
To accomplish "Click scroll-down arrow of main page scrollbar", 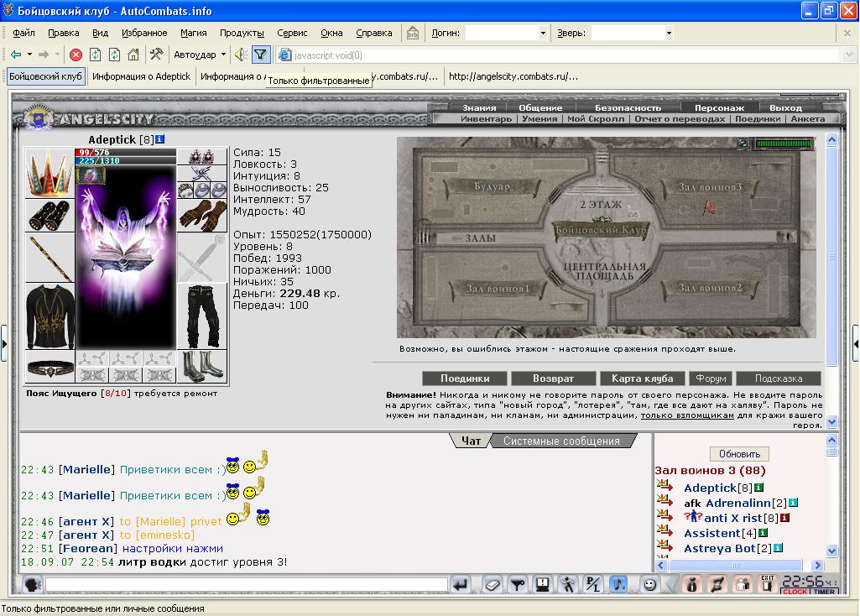I will point(832,422).
